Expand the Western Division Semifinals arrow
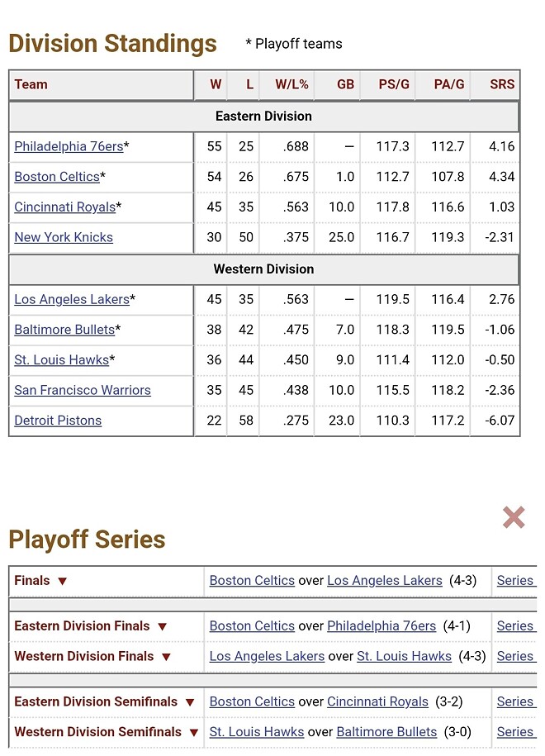The width and height of the screenshot is (545, 756). (193, 733)
